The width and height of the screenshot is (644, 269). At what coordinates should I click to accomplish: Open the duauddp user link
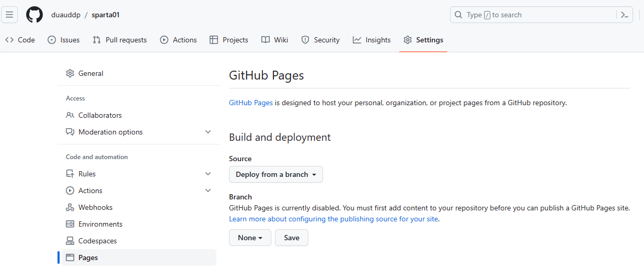(x=66, y=15)
